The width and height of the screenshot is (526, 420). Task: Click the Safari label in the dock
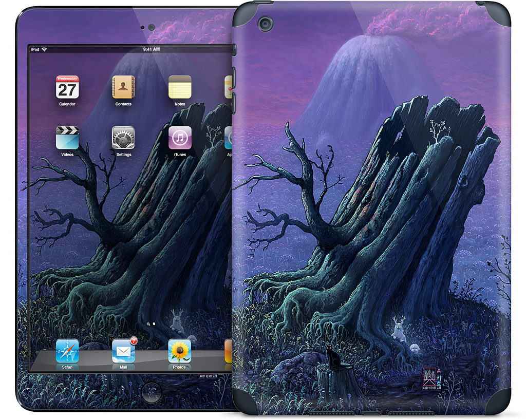click(x=67, y=368)
